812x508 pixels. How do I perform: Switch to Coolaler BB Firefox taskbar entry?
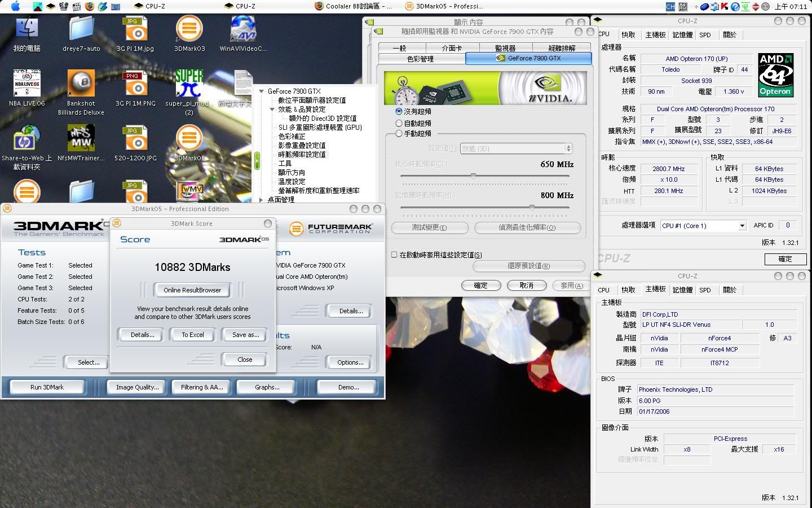click(x=353, y=6)
